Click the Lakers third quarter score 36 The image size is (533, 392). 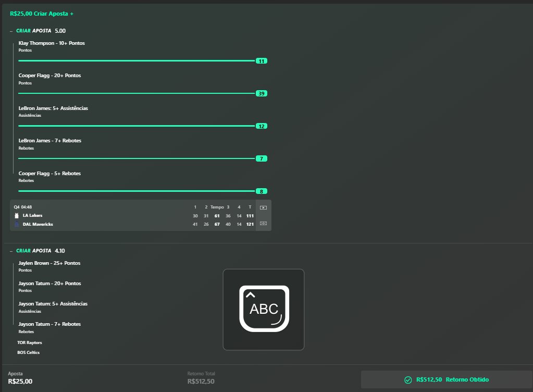tap(228, 216)
